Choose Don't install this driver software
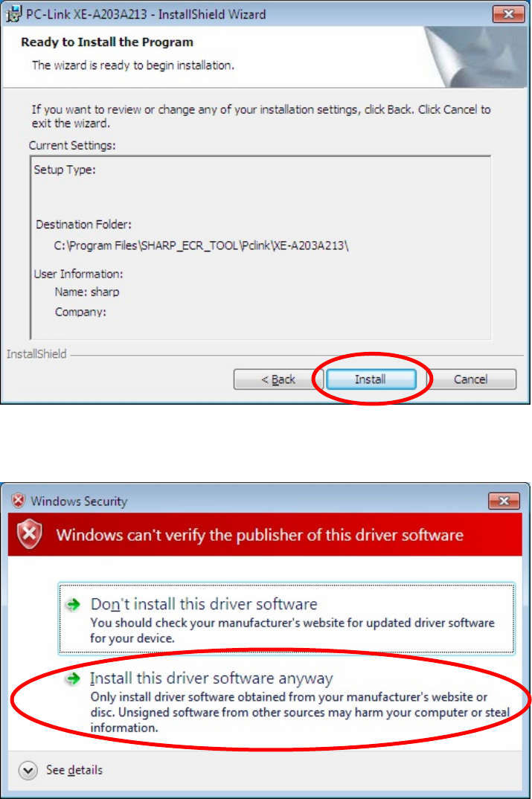The height and width of the screenshot is (799, 532). click(286, 619)
